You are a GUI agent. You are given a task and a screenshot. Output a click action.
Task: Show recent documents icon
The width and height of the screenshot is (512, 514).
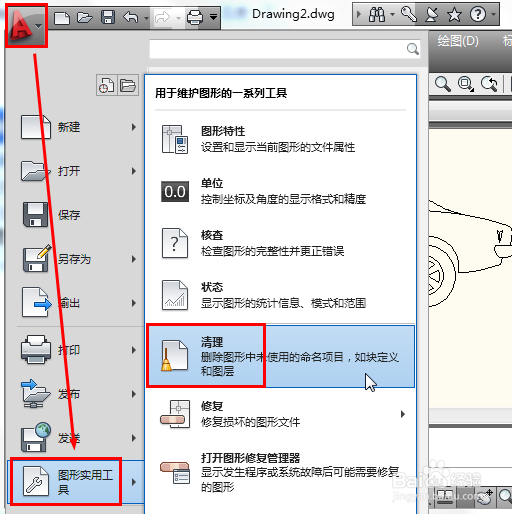click(107, 85)
